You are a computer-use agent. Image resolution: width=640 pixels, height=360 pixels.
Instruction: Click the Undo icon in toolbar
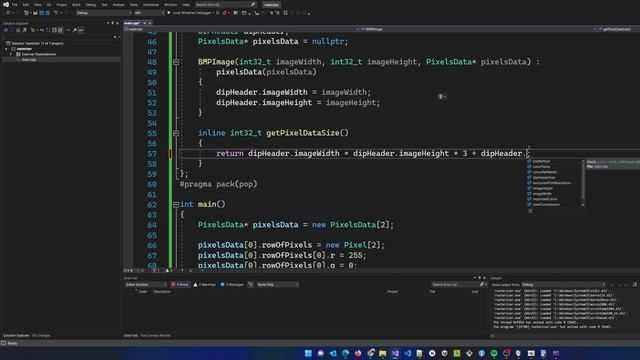point(56,13)
